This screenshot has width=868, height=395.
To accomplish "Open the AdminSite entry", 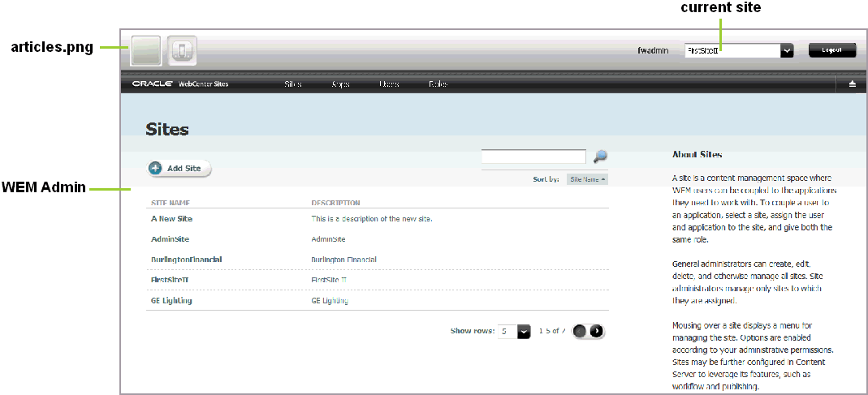I will click(170, 239).
